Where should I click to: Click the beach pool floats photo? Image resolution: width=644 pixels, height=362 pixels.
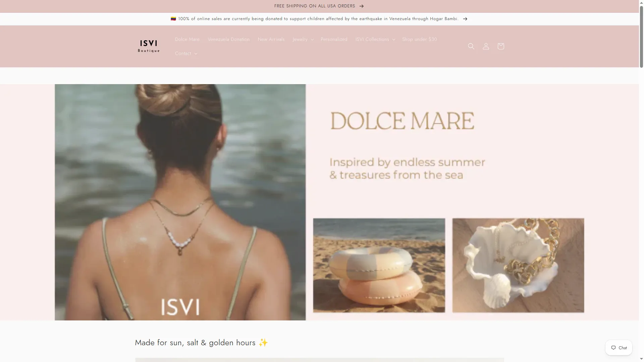pos(379,265)
